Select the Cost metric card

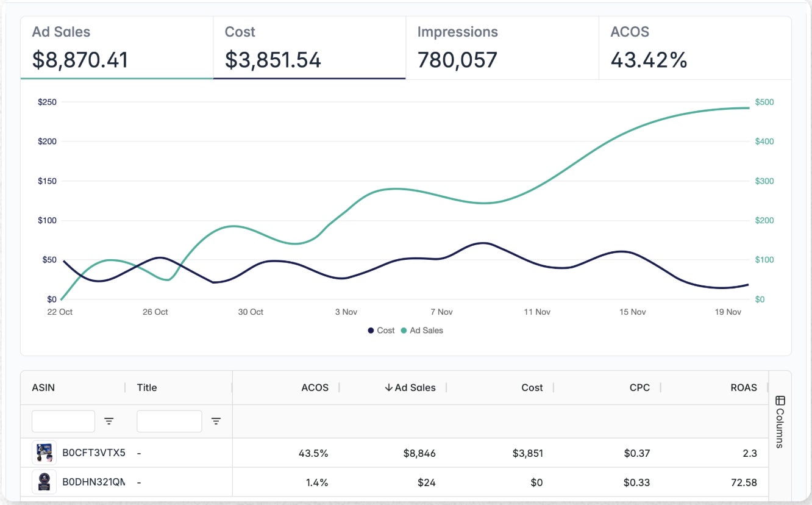[x=309, y=48]
